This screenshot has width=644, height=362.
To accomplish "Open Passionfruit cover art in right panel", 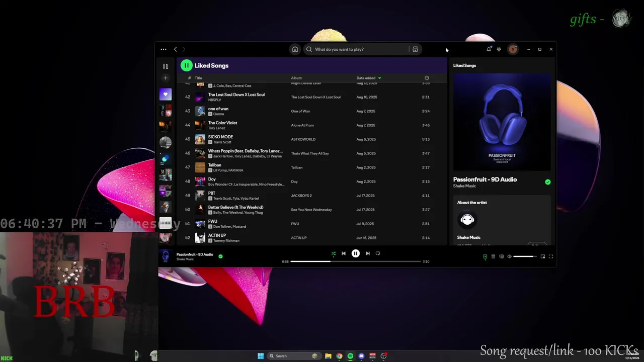I will pyautogui.click(x=502, y=122).
